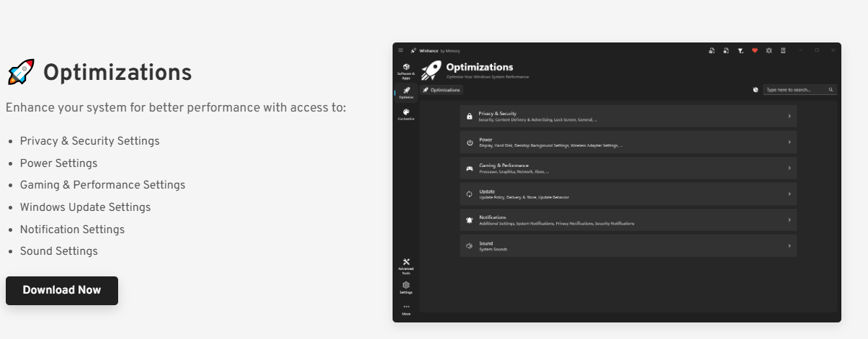Click the 'Gaming & Performance Settings' bullet
Image resolution: width=868 pixels, height=339 pixels.
coord(102,185)
